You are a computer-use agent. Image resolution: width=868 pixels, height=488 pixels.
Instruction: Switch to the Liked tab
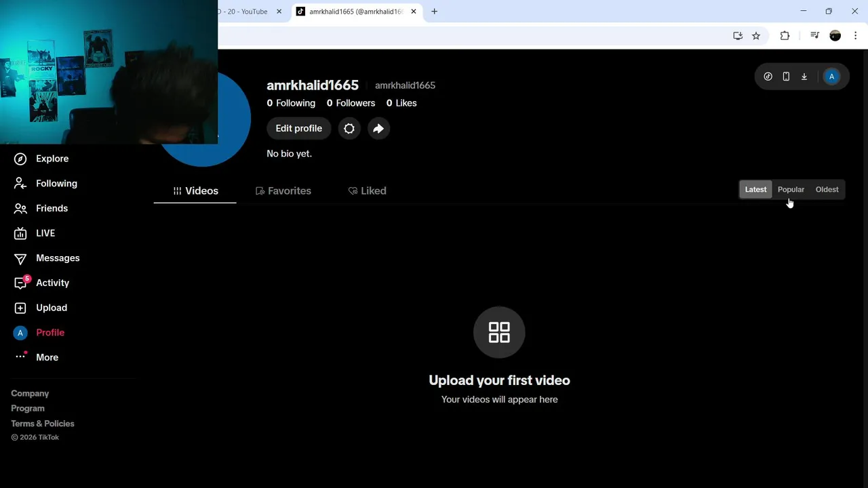coord(367,191)
